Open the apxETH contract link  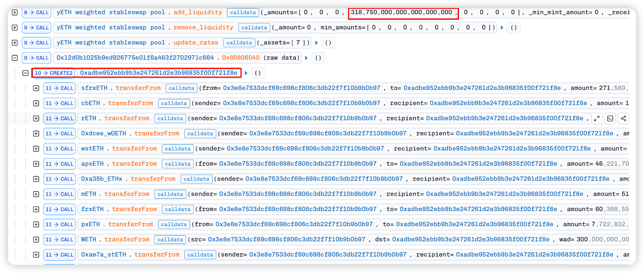(92, 164)
